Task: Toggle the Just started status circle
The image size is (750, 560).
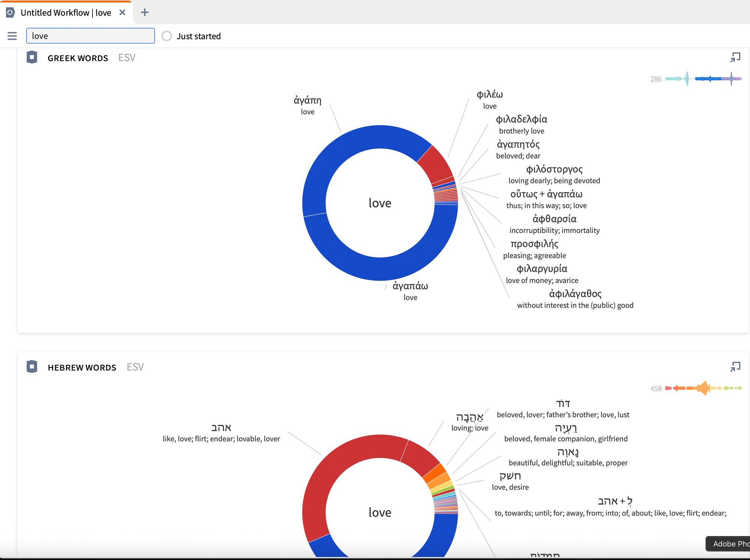Action: pos(166,36)
